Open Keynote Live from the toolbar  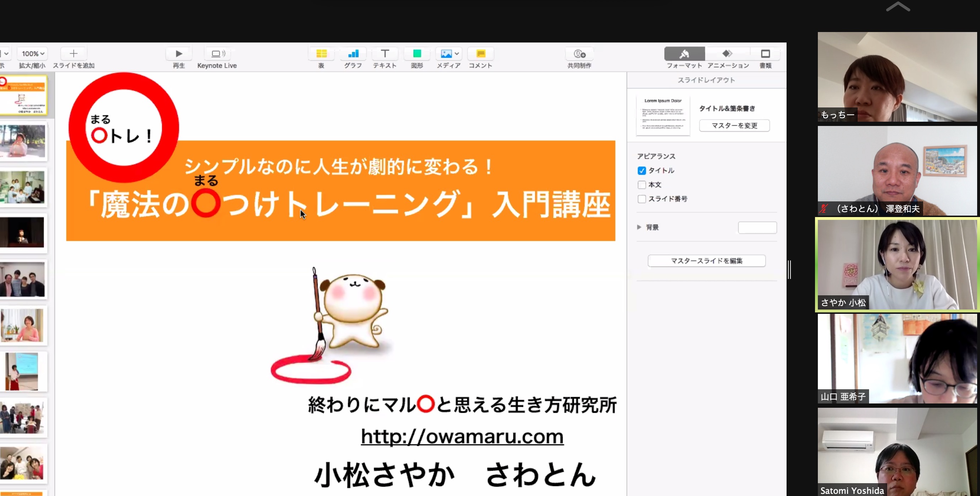[218, 54]
